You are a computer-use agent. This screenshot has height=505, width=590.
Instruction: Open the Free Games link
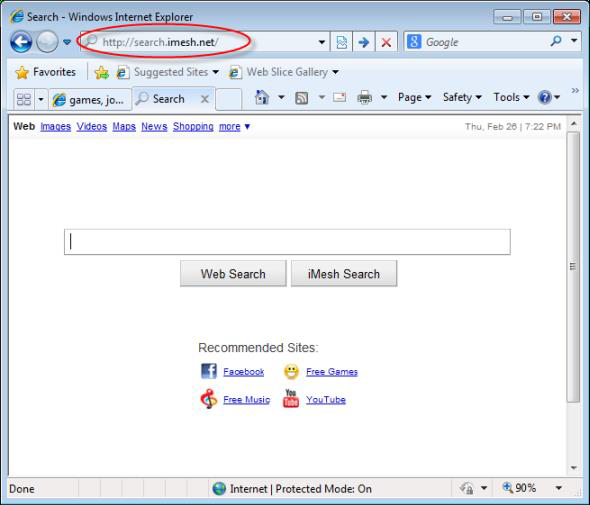pos(332,372)
